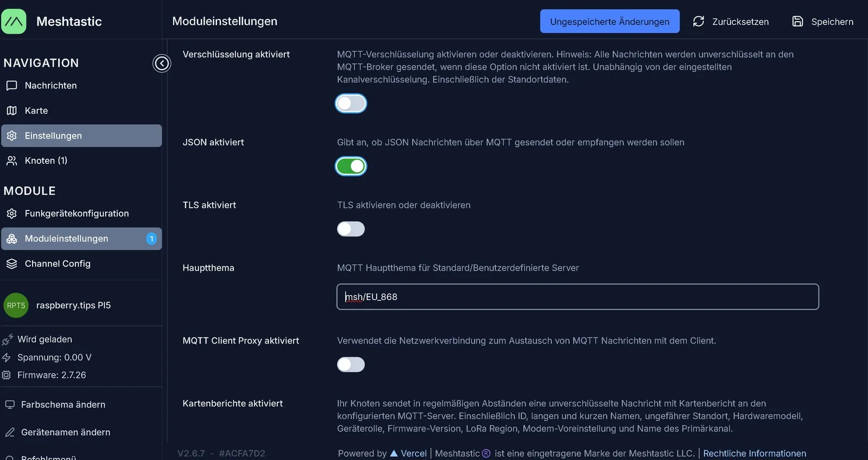Select Moduleinstellungen module item
The width and height of the screenshot is (868, 460).
81,239
